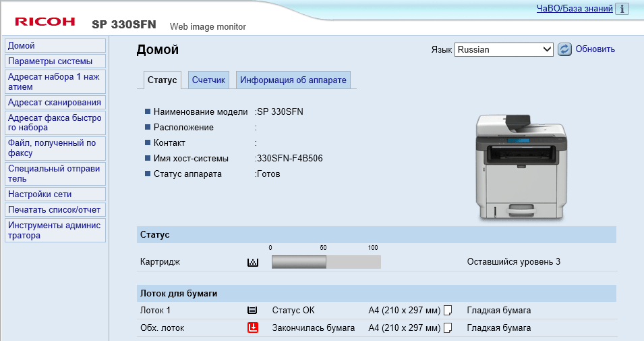Click the Готов machine status text
Viewport: 644px width, 341px height.
(268, 174)
